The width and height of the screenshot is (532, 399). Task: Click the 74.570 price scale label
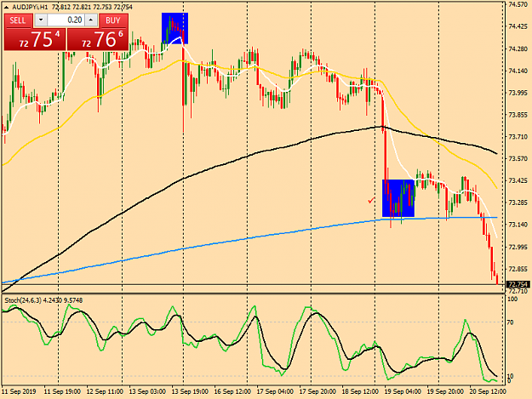click(x=518, y=4)
